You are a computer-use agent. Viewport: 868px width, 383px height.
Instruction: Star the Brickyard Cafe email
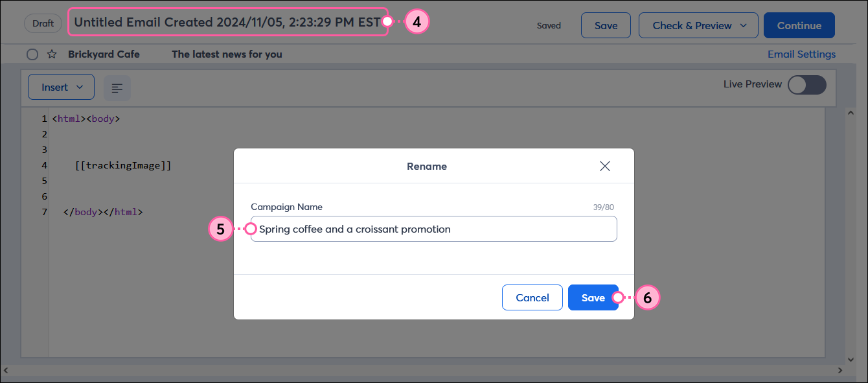tap(52, 54)
